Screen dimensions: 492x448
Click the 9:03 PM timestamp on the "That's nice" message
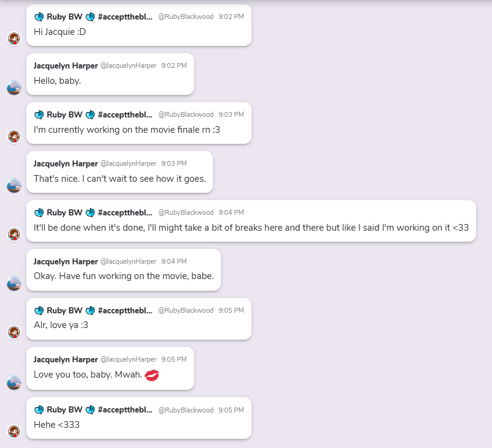point(174,163)
